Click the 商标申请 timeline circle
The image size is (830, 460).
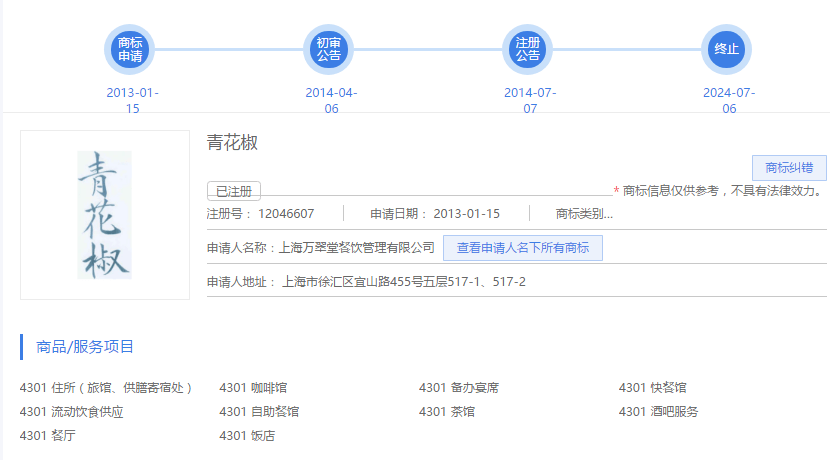(130, 49)
